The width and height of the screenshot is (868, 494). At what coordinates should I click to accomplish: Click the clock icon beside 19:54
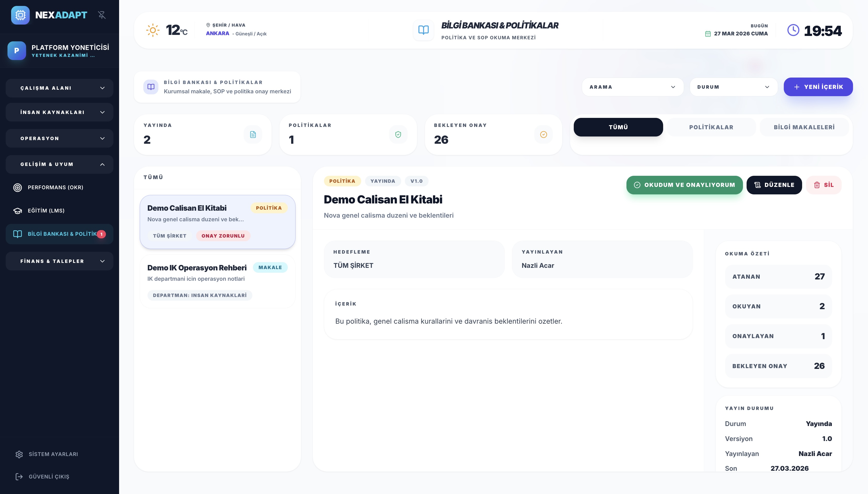[x=793, y=30]
